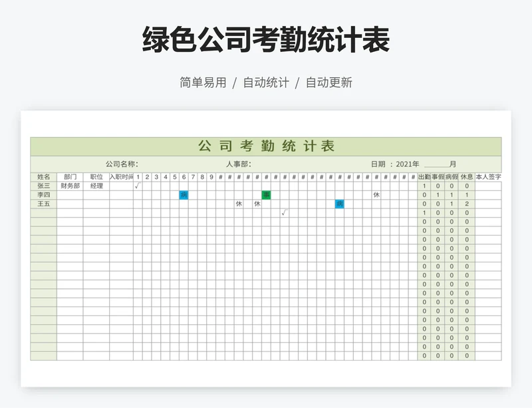
Task: Select the 出勤 column header
Action: [x=424, y=177]
